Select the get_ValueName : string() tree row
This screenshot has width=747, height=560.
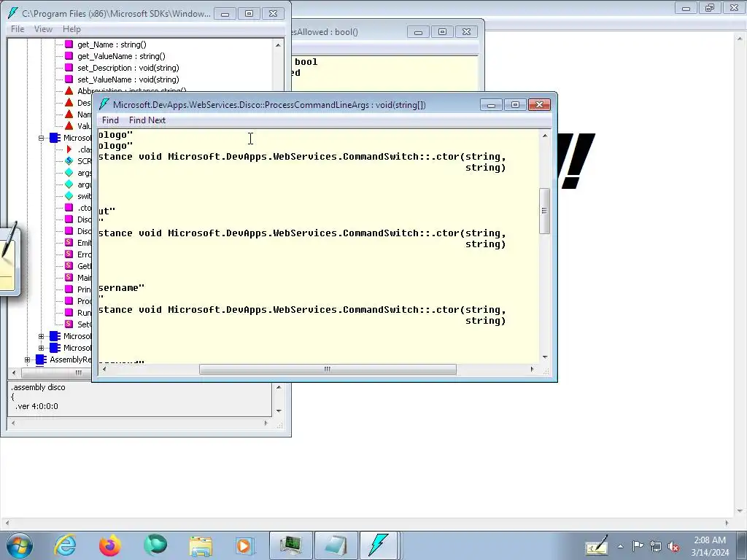click(x=122, y=56)
